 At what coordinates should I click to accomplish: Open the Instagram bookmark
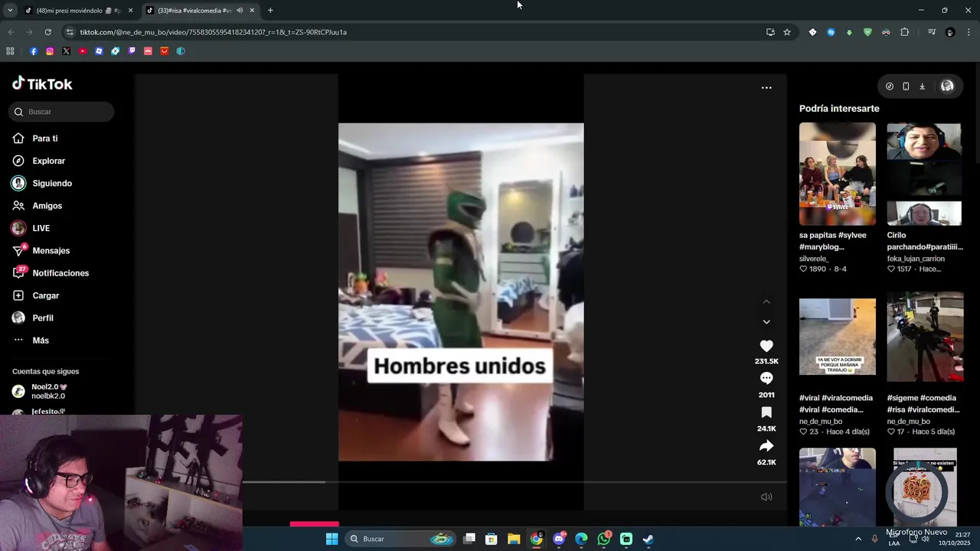50,51
